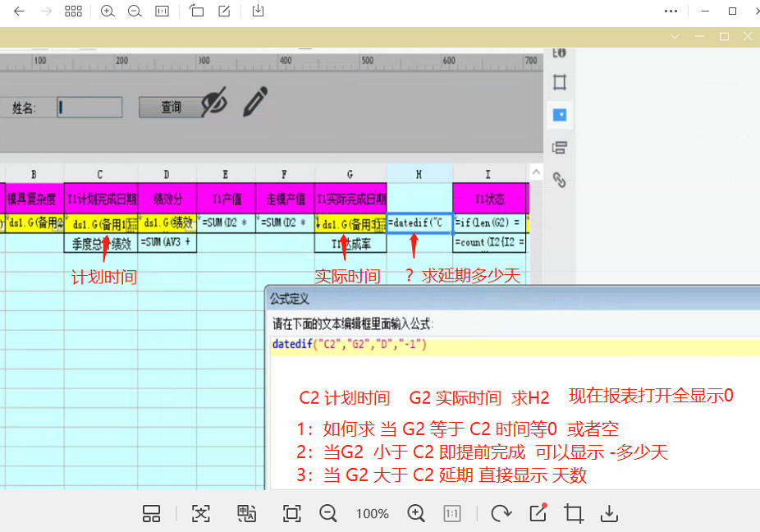Screen dimensions: 760x532
Task: Run text recognition (OCR) from bottom toolbar
Action: (x=201, y=514)
